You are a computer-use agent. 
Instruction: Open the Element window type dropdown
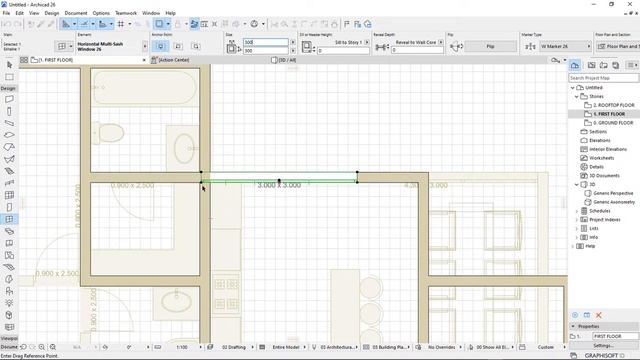[144, 47]
